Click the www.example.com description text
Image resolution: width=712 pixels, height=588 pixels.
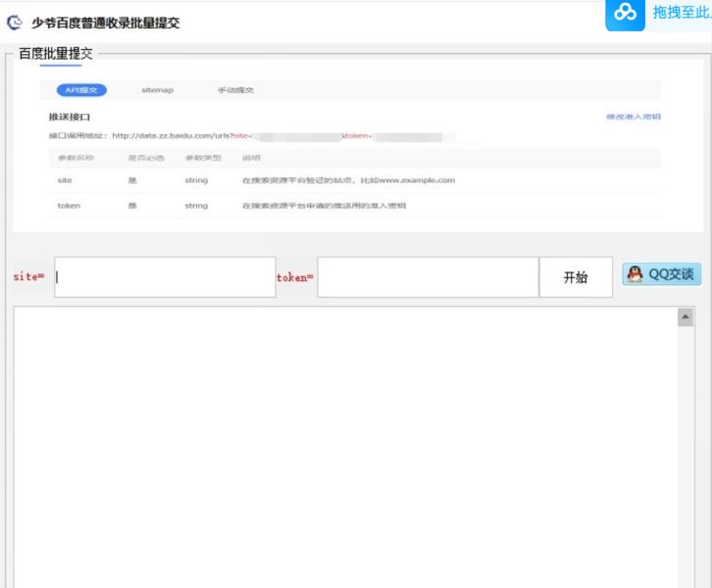(349, 180)
